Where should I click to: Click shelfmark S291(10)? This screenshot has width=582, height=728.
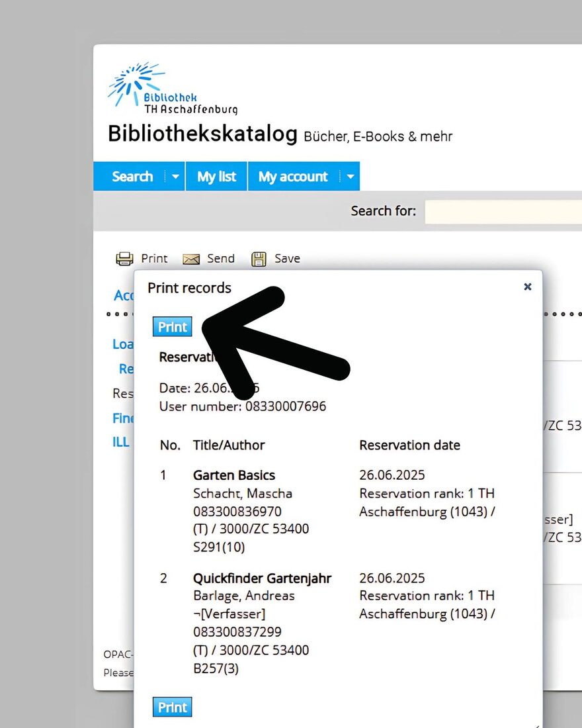tap(219, 547)
